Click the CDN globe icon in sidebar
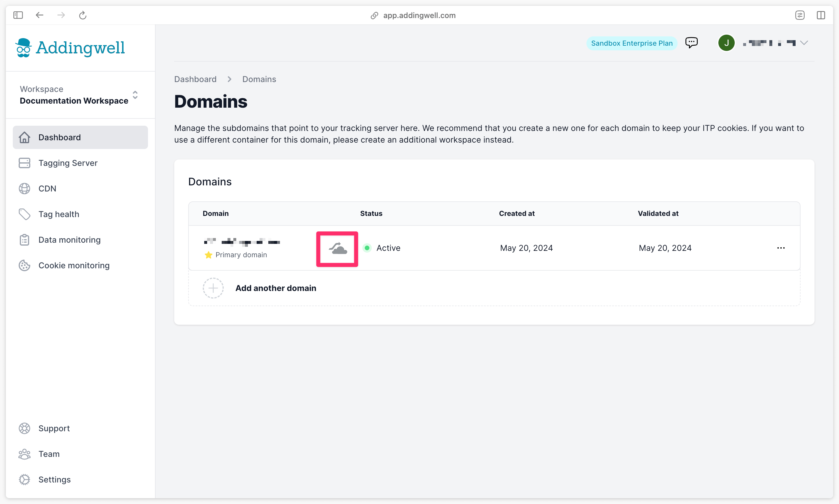The width and height of the screenshot is (839, 504). [24, 188]
